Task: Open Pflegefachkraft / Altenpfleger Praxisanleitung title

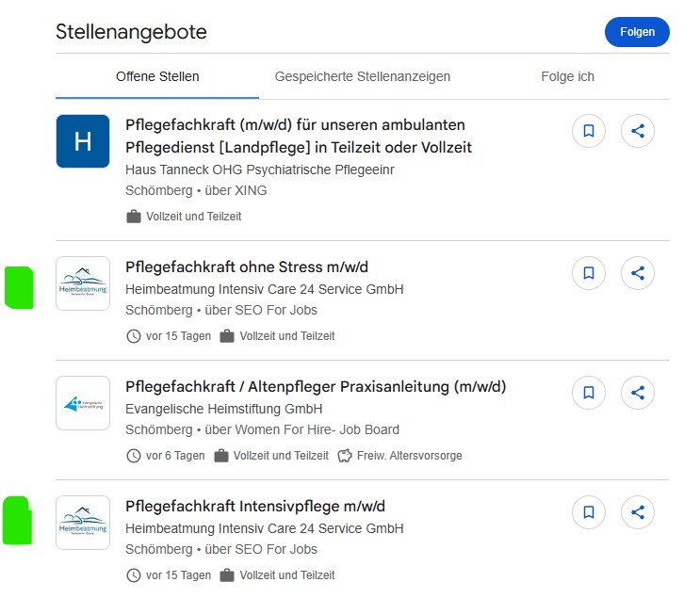Action: (316, 387)
